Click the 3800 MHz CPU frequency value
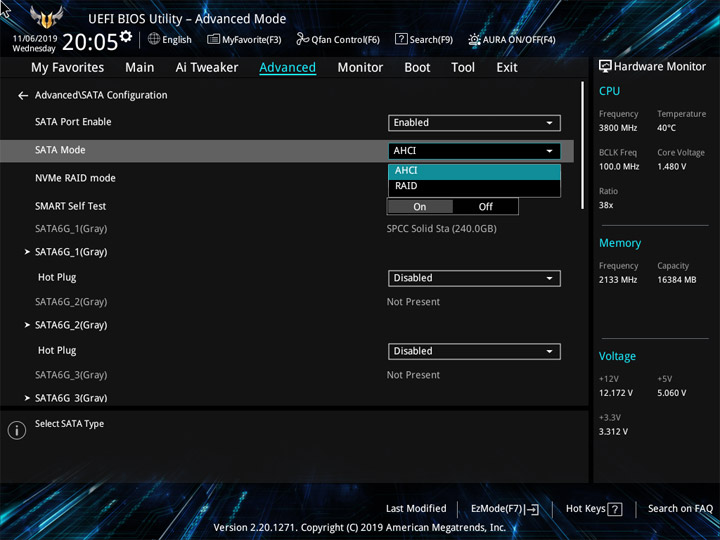Screen dimensions: 720x540 [618, 128]
